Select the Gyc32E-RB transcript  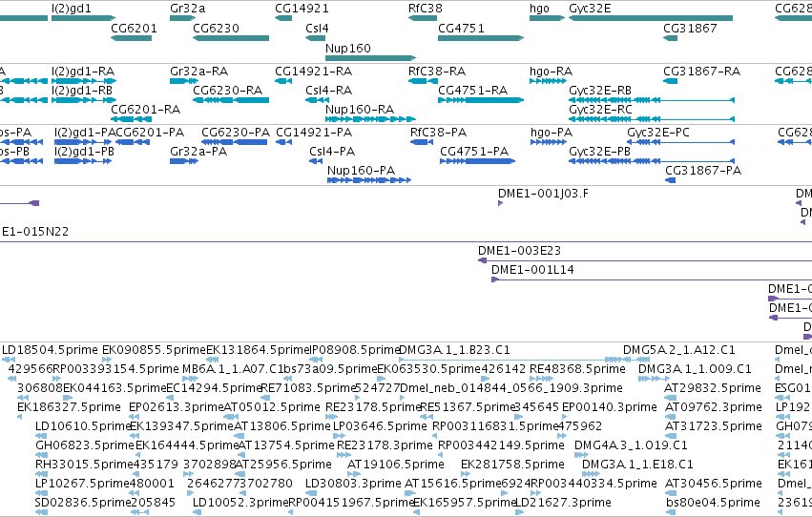coord(652,100)
